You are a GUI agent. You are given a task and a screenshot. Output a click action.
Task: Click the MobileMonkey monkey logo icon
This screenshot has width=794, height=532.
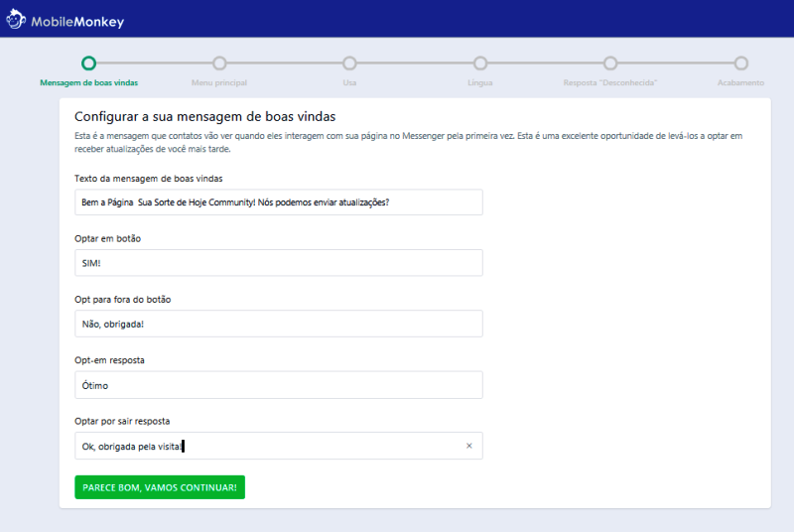tap(16, 20)
